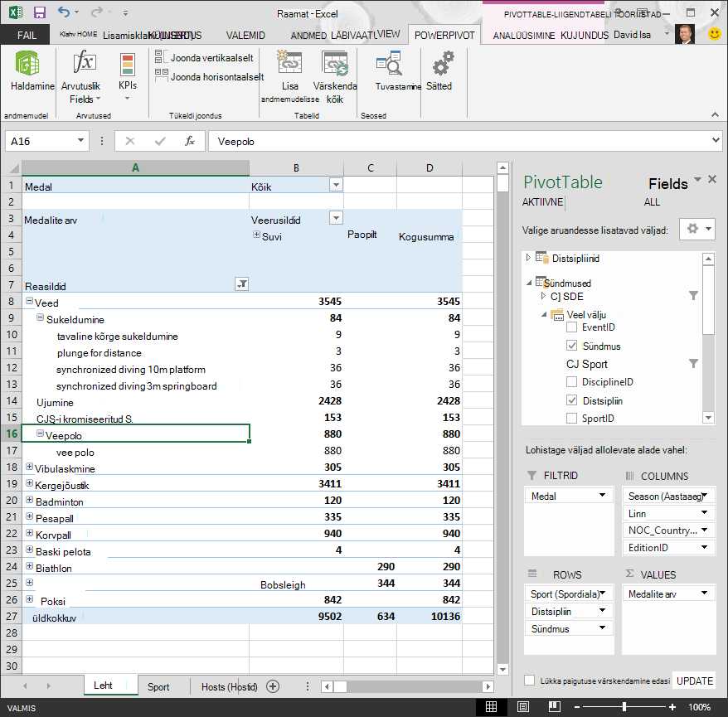The image size is (728, 717).
Task: Expand the Kergejõustik row group
Action: (30, 483)
